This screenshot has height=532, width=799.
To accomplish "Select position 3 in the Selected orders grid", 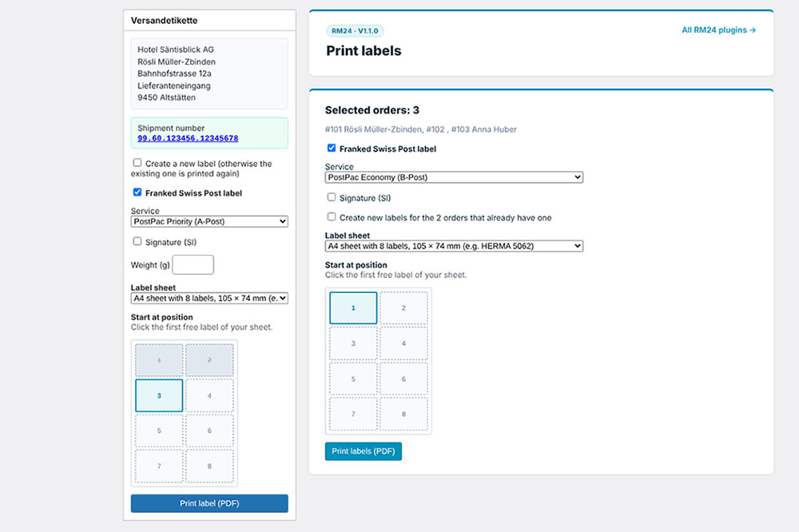I will 353,343.
